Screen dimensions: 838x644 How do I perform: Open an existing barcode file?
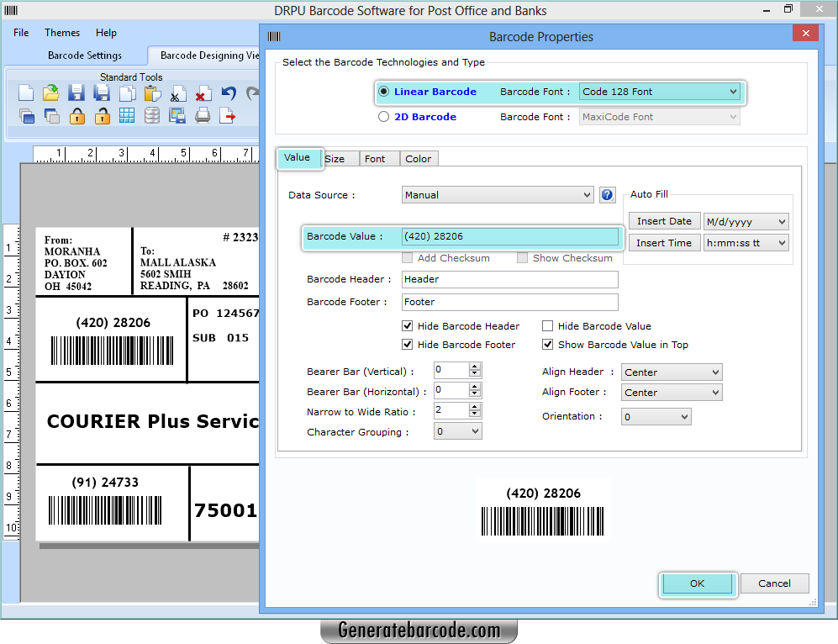[50, 92]
